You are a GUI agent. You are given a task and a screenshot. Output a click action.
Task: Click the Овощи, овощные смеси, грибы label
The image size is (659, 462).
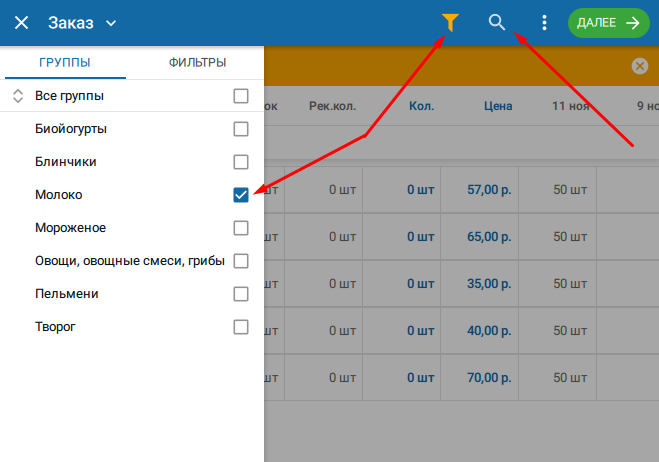128,261
